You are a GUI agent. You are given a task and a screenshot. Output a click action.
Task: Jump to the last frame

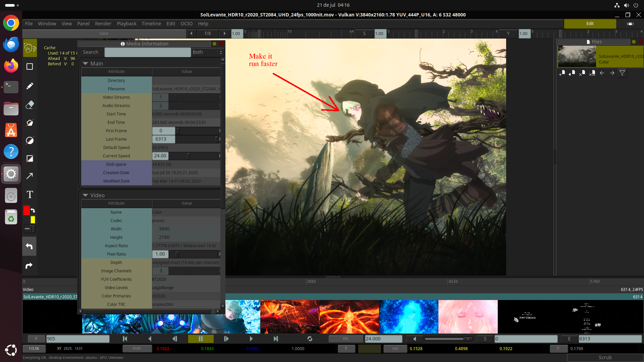point(275,339)
